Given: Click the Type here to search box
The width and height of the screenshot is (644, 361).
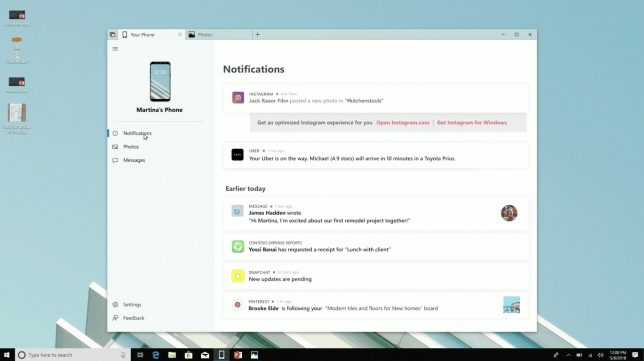Looking at the screenshot, I should (x=72, y=355).
